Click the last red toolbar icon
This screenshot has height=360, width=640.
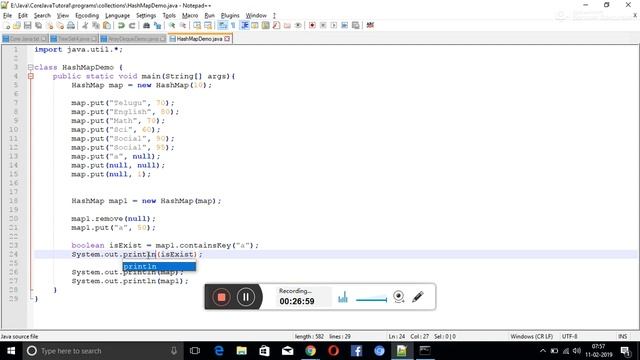tap(370, 25)
